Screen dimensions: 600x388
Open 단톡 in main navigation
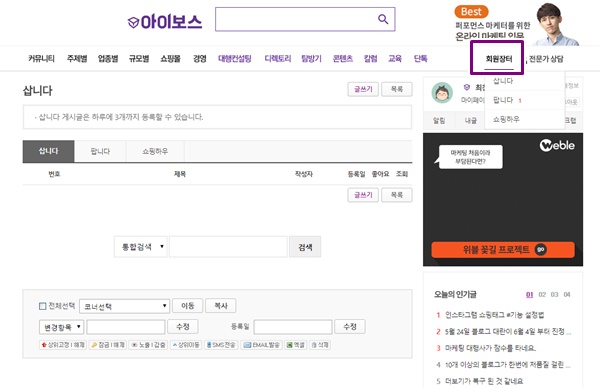(420, 59)
